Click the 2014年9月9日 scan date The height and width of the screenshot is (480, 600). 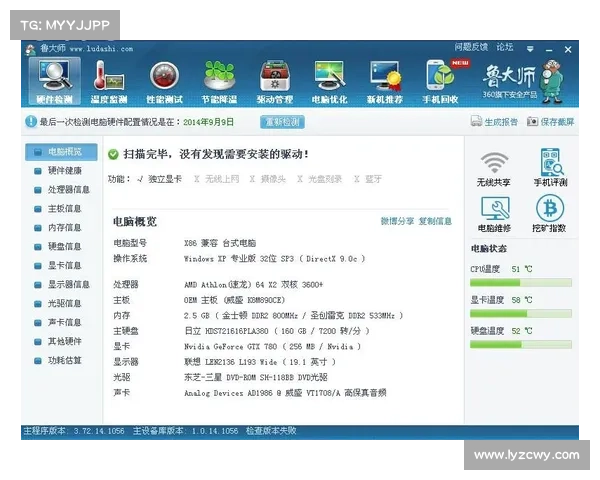208,122
